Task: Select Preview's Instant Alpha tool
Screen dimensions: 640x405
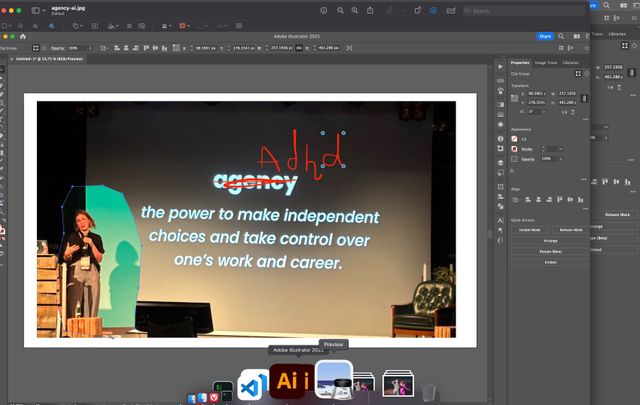Action: [20, 26]
